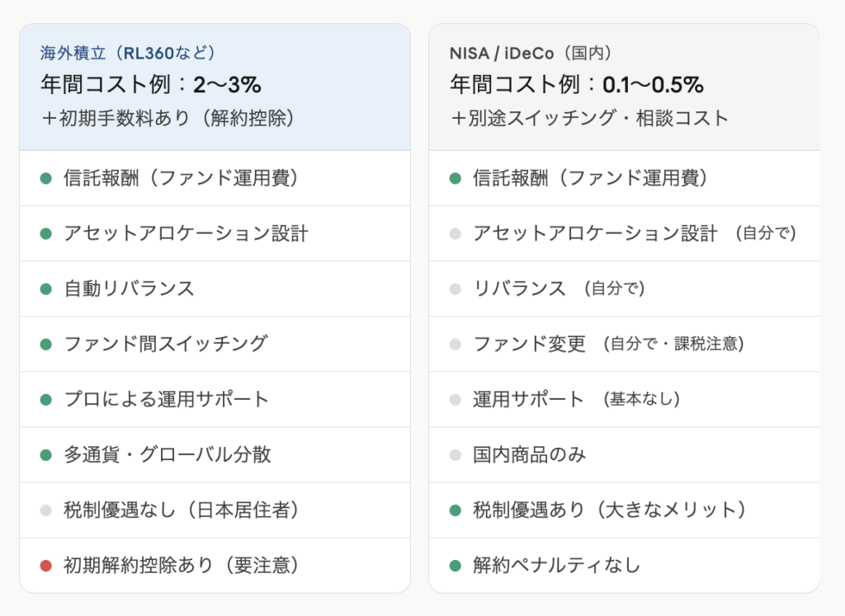Click green dot beside プロによる運用サポート
845x616 pixels.
click(x=45, y=399)
